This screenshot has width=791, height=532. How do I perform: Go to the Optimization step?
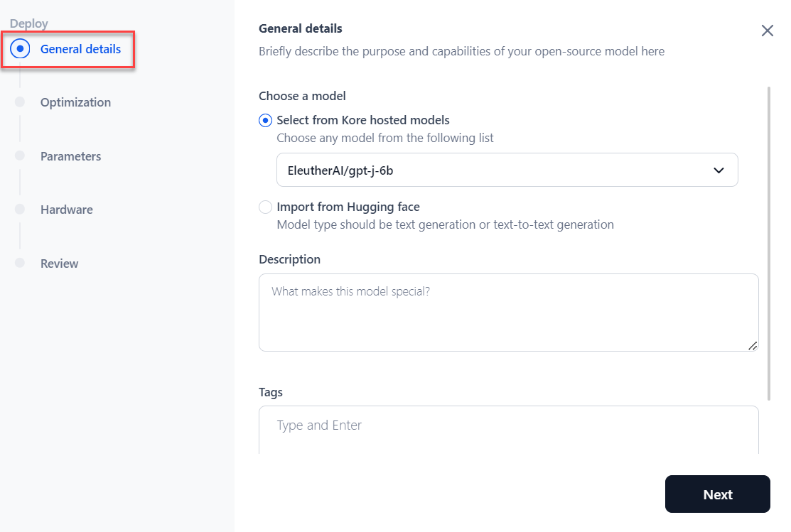tap(75, 102)
